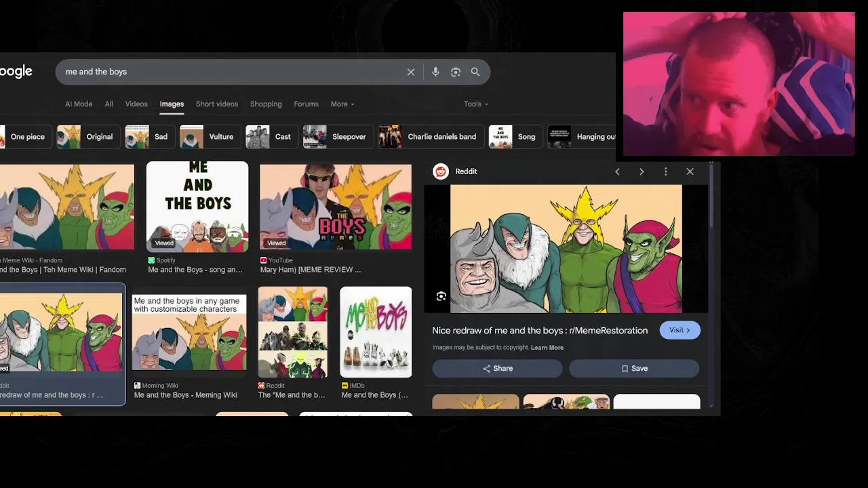Filter images by Cast chip

[271, 137]
